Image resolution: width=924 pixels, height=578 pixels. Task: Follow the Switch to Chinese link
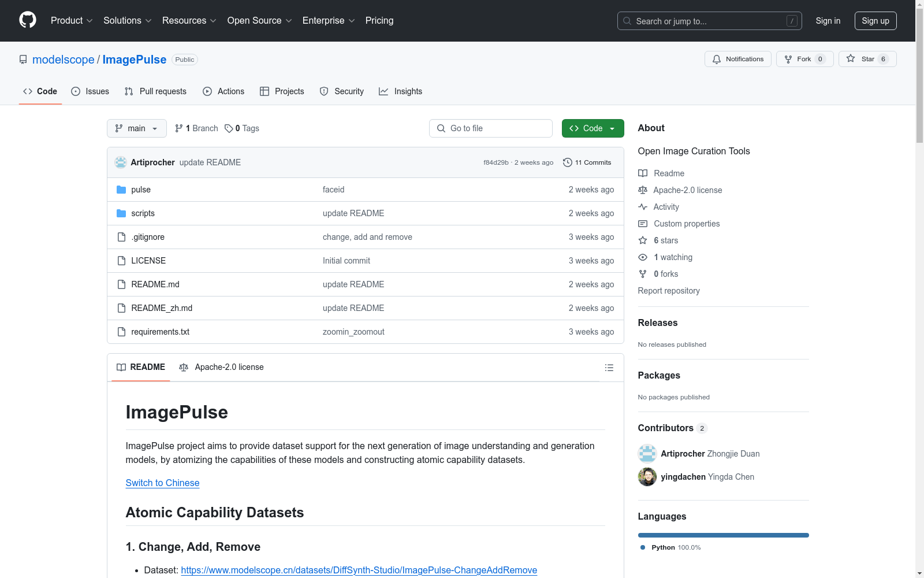coord(162,483)
